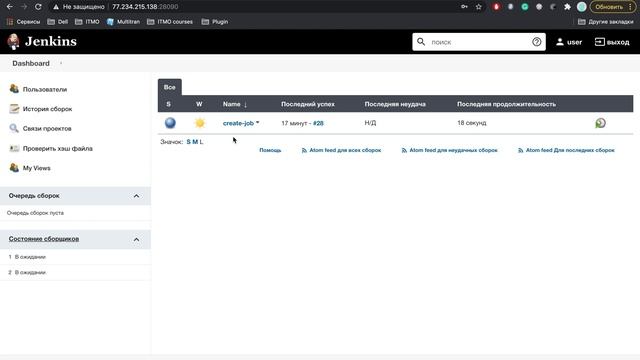Reload the page with the refresh icon

pyautogui.click(x=38, y=7)
